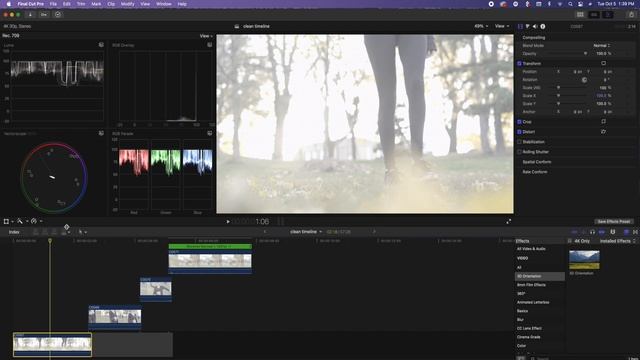The height and width of the screenshot is (360, 640).
Task: Open the clean timeline project dropdown
Action: (306, 231)
